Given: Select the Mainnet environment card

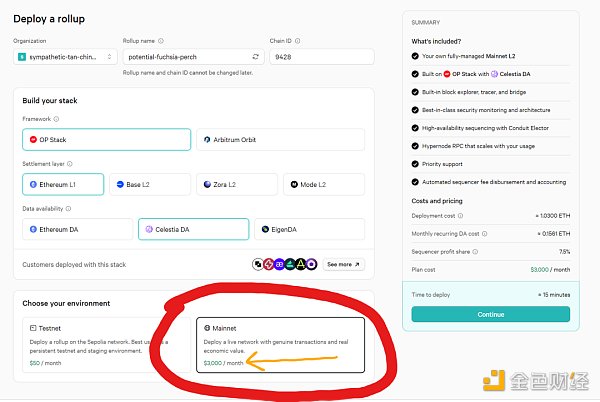Looking at the screenshot, I should point(279,344).
